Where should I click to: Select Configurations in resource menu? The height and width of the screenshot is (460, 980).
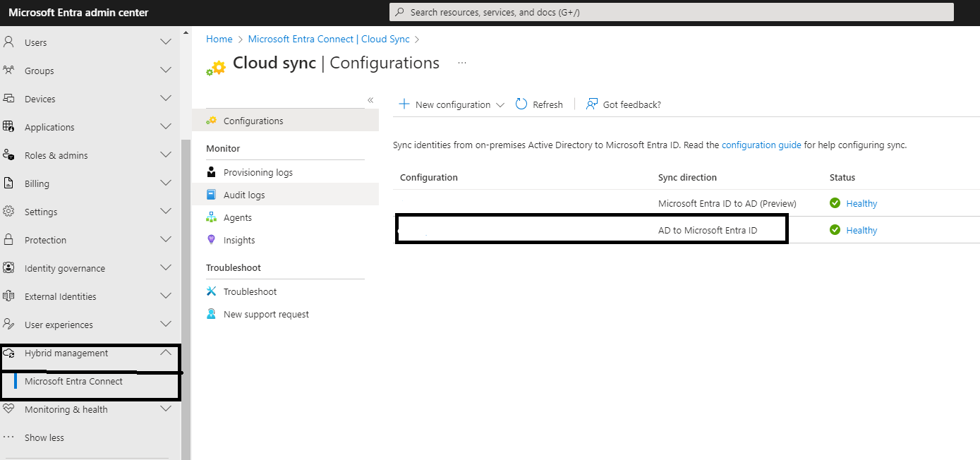pyautogui.click(x=285, y=121)
